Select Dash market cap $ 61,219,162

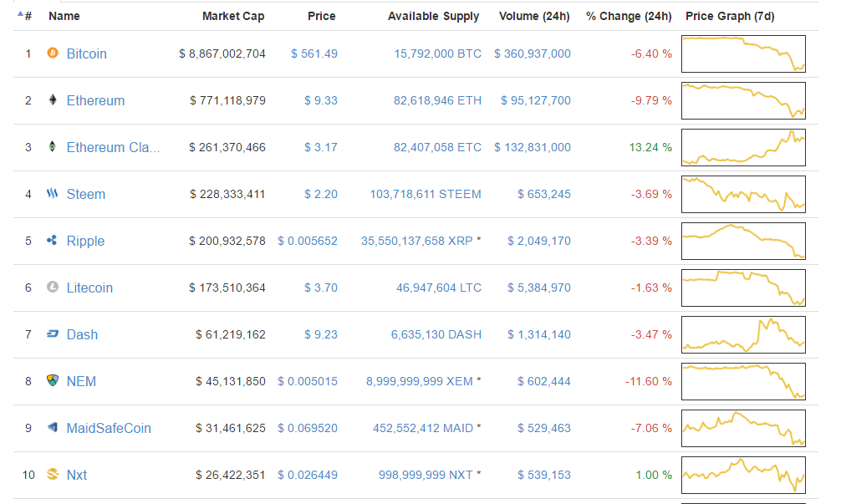click(231, 334)
